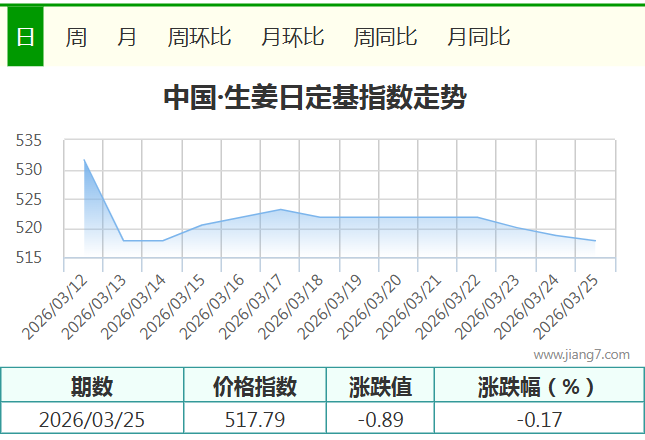The width and height of the screenshot is (645, 440).
Task: Click the 535 y-axis value label
Action: pyautogui.click(x=29, y=141)
